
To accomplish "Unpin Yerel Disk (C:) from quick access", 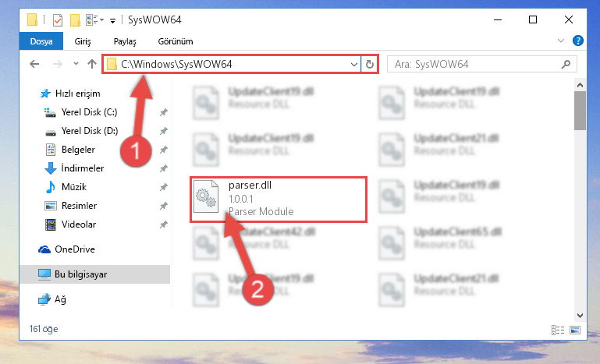I will (x=163, y=112).
